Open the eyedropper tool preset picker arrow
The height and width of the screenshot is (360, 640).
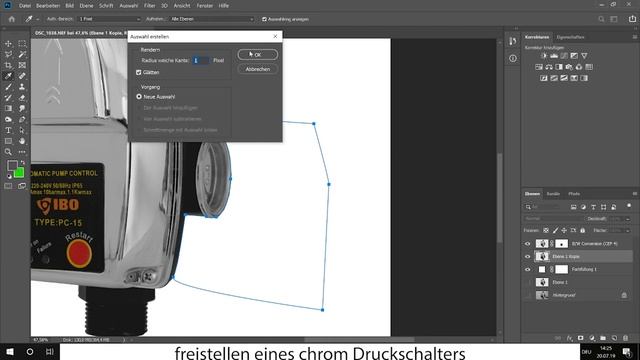tap(38, 19)
